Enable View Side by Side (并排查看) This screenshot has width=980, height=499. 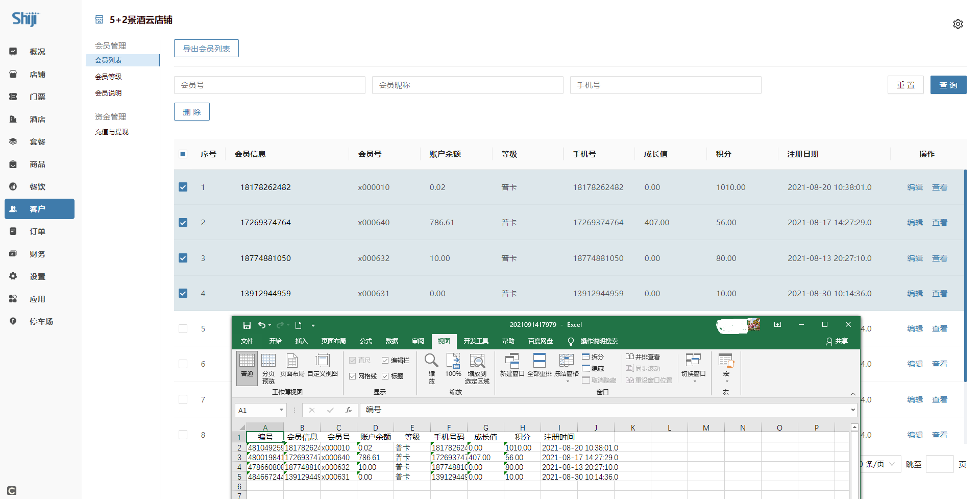[x=643, y=357]
